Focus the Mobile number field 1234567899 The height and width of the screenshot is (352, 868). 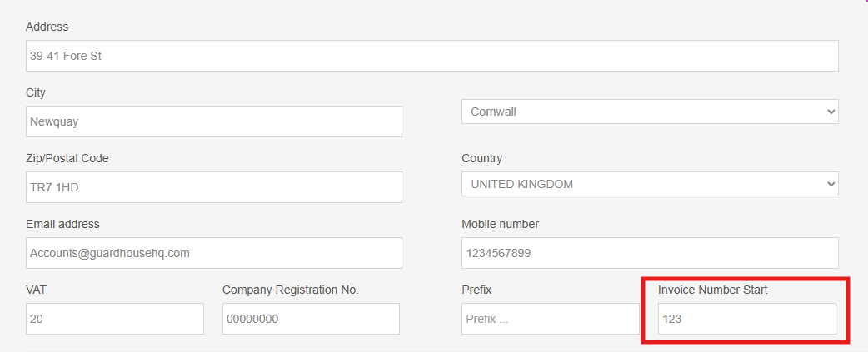click(650, 253)
